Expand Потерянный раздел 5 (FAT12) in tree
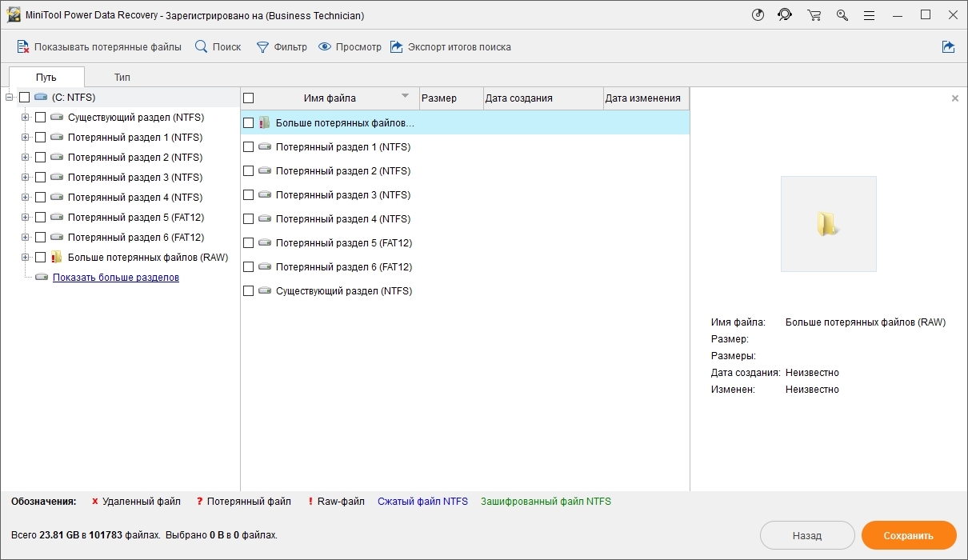 click(x=25, y=218)
